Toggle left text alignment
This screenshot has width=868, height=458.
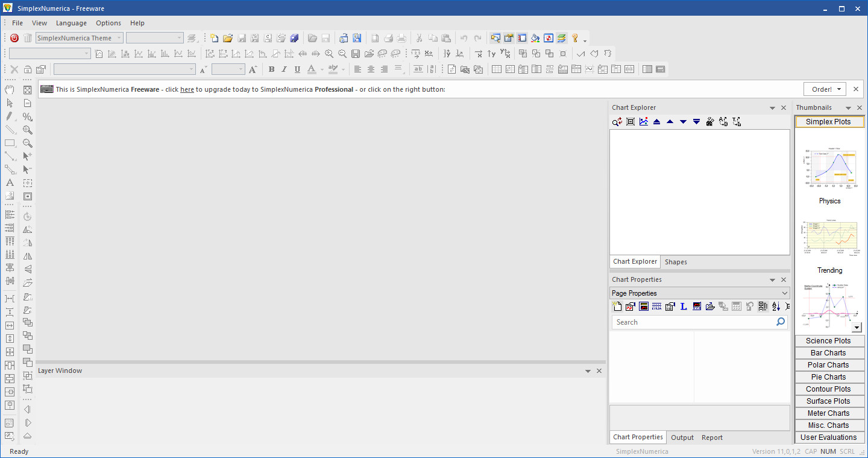tap(357, 69)
